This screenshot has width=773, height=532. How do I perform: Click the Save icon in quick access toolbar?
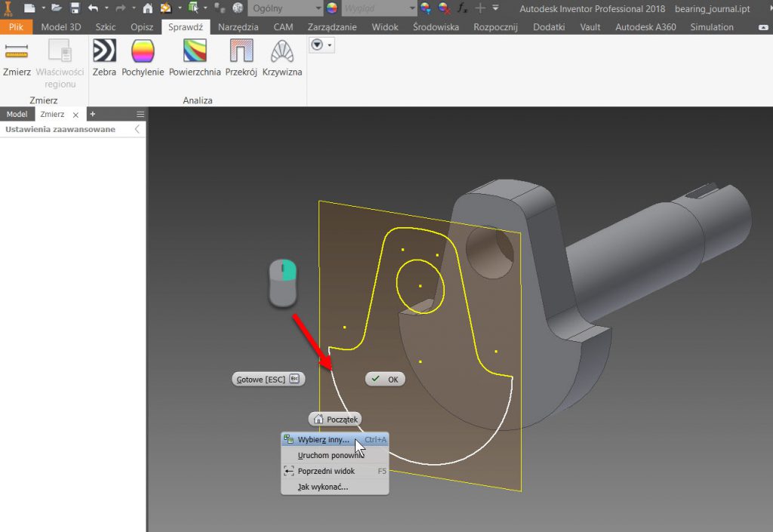(75, 8)
